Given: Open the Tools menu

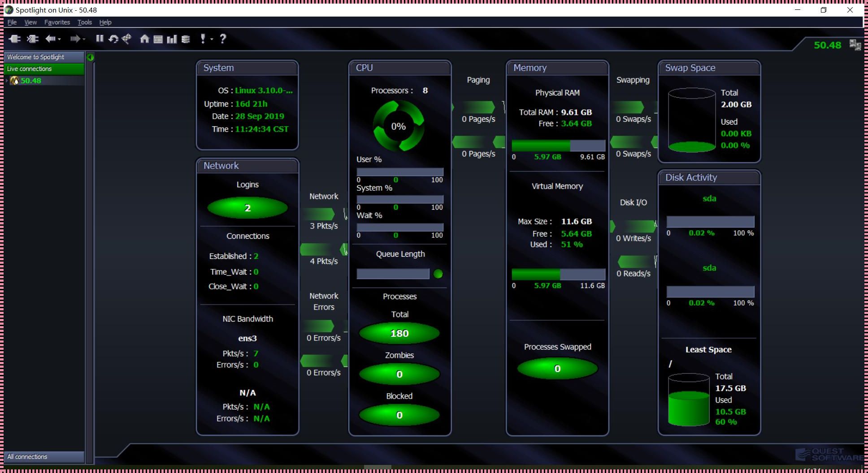Looking at the screenshot, I should pyautogui.click(x=84, y=22).
